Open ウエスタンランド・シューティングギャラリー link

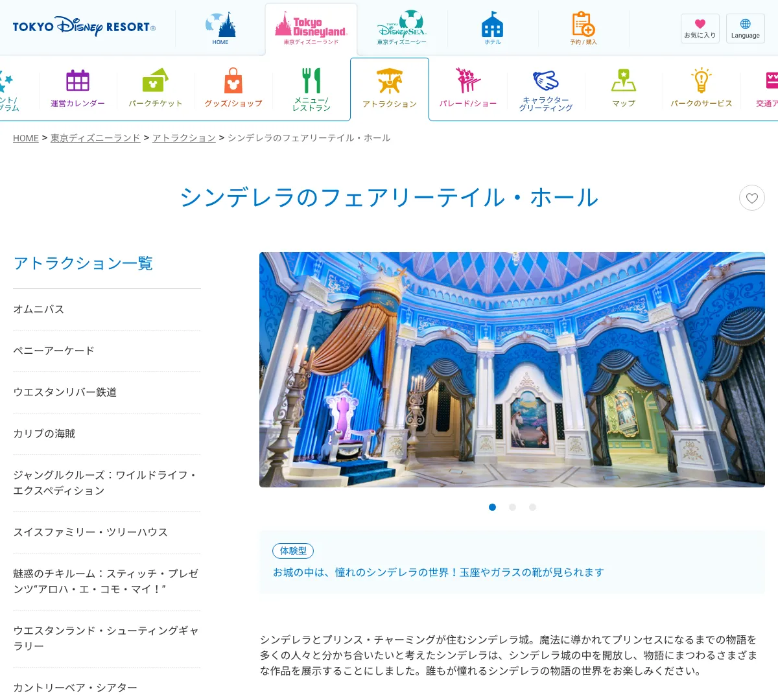(107, 639)
